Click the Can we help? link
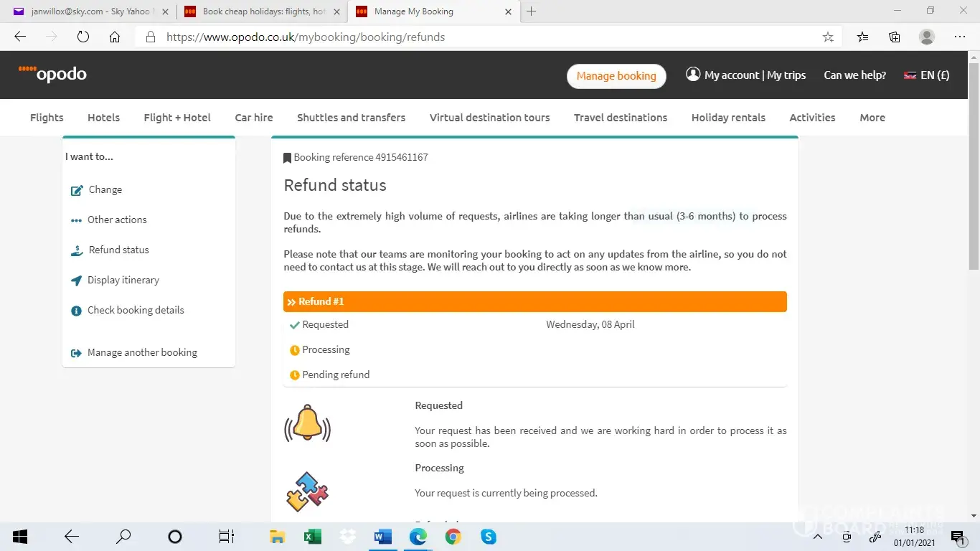The height and width of the screenshot is (551, 980). click(854, 75)
